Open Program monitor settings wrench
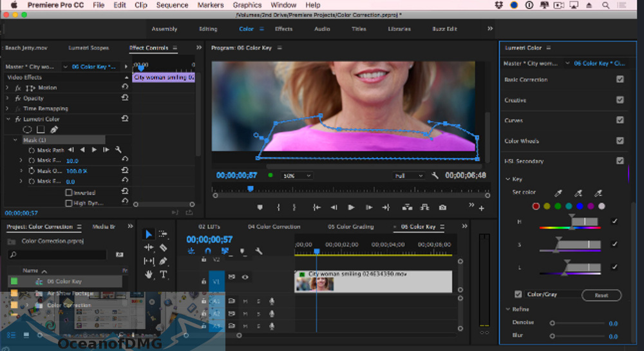 pos(435,176)
